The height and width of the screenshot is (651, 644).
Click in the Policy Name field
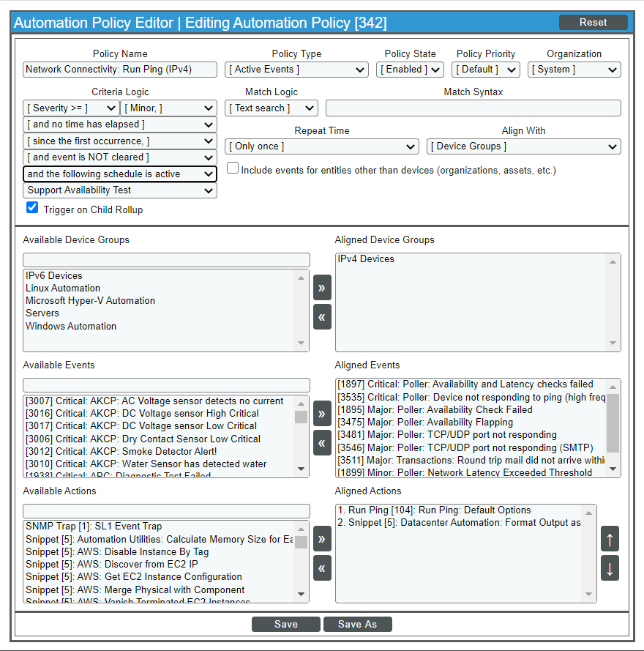point(119,69)
